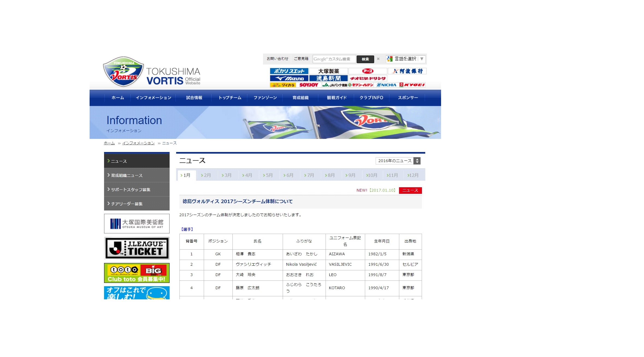Screen dimensions: 644x357
Task: Expand the 育成組織ニュース sidebar item
Action: click(x=137, y=175)
